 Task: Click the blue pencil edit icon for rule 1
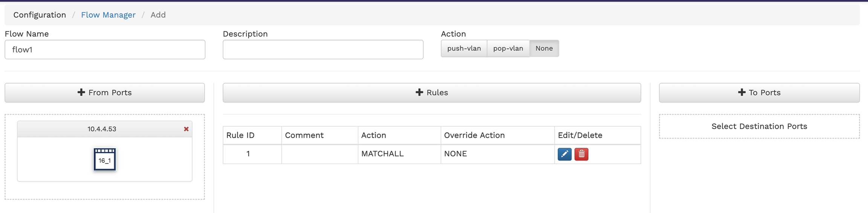coord(564,154)
